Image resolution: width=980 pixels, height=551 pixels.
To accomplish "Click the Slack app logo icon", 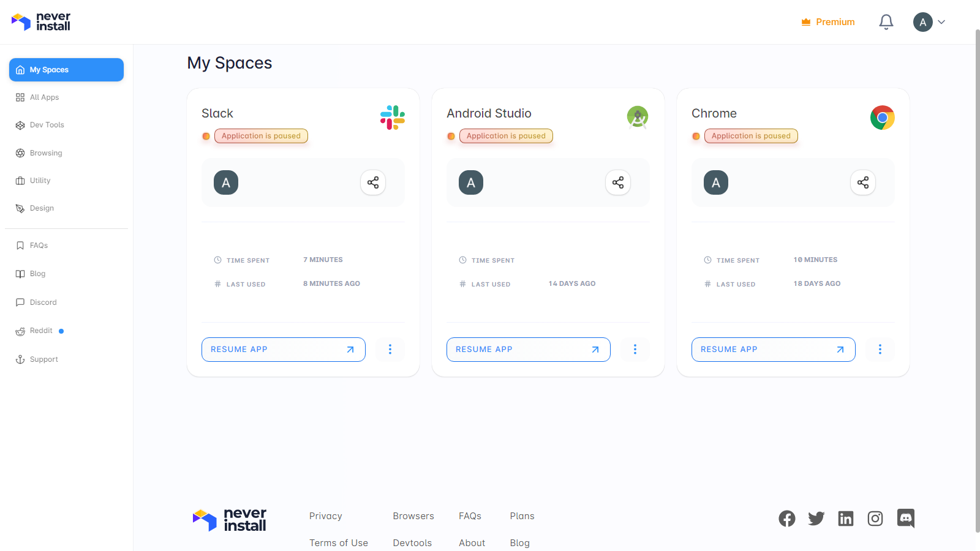I will click(x=393, y=117).
